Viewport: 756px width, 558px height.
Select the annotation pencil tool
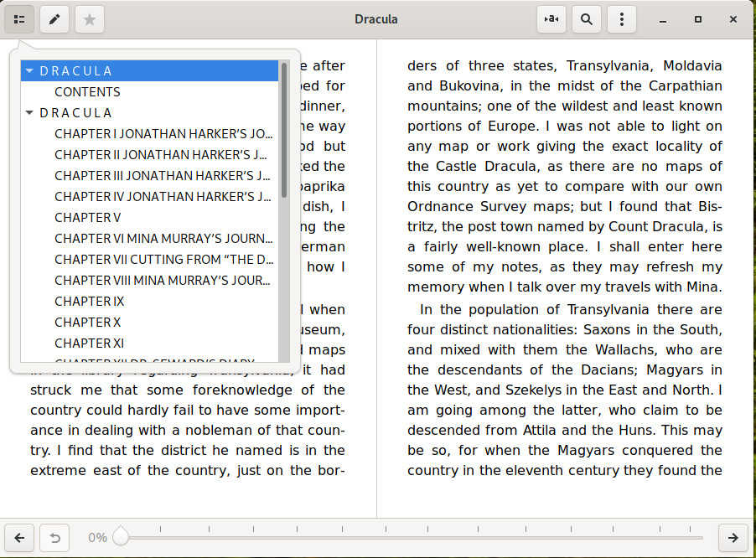pos(54,18)
